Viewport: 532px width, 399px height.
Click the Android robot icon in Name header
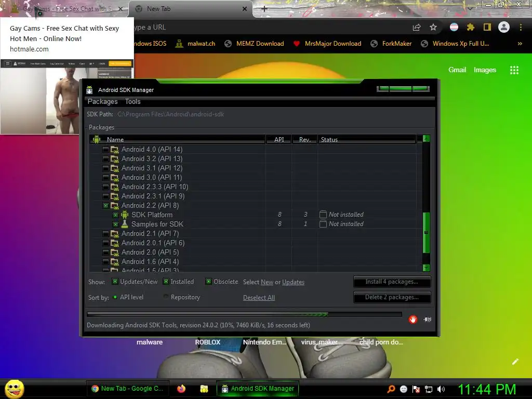(x=97, y=139)
